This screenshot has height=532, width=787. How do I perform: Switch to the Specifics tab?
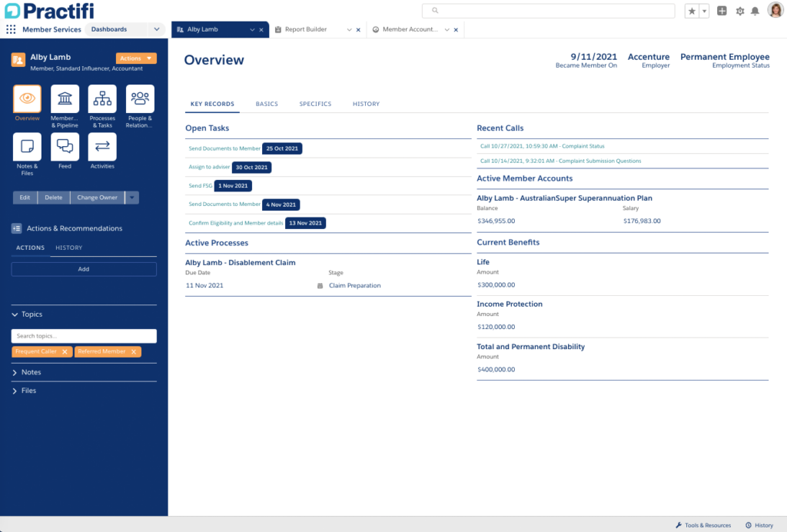pyautogui.click(x=315, y=104)
